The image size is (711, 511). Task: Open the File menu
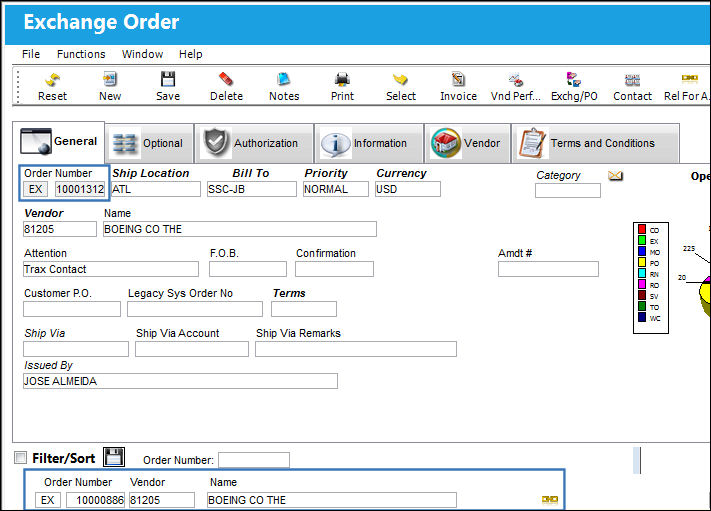coord(31,54)
